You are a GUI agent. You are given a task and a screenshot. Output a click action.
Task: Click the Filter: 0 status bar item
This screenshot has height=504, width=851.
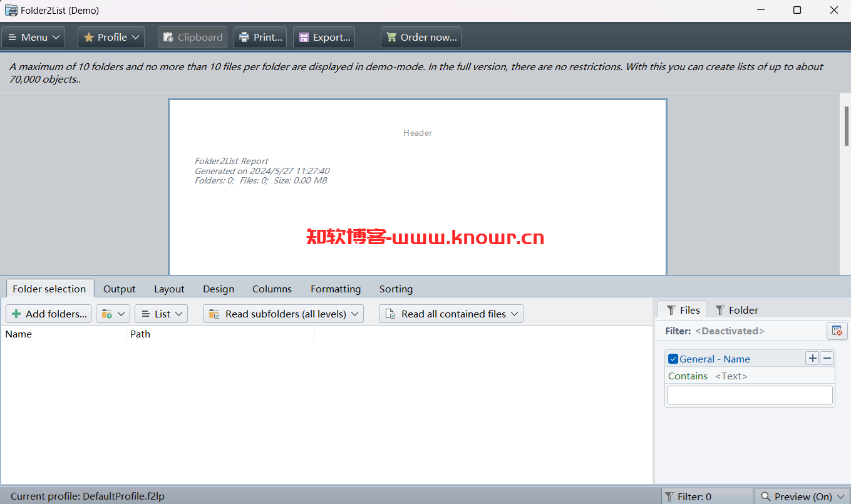(707, 496)
